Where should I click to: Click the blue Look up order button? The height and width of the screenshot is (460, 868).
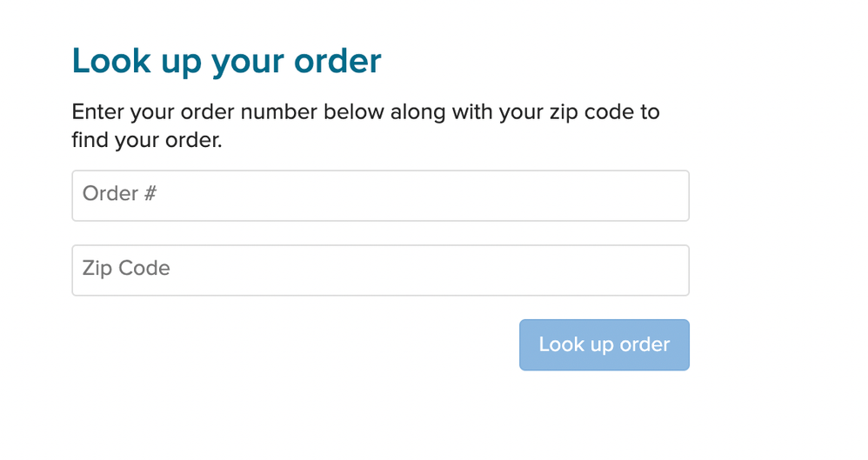pos(604,344)
